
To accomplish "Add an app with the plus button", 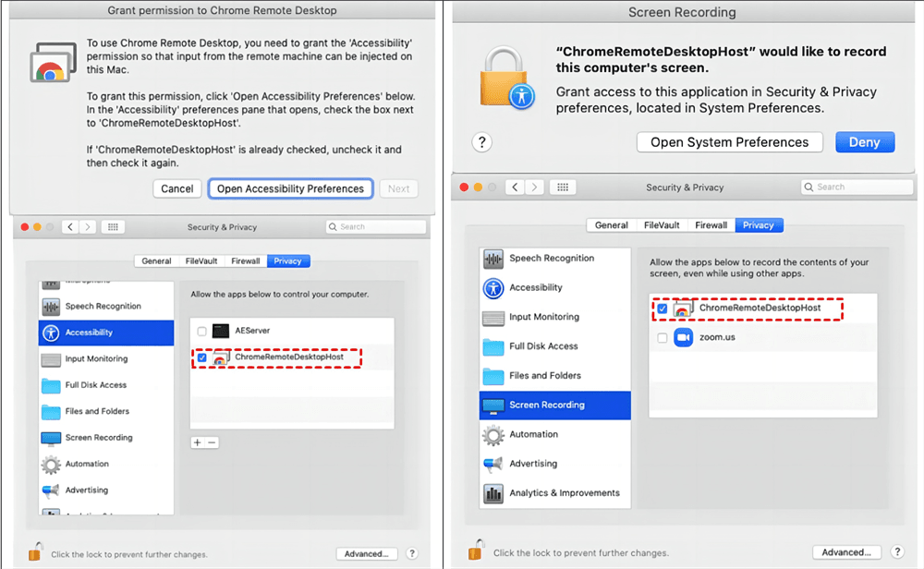I will pos(198,442).
